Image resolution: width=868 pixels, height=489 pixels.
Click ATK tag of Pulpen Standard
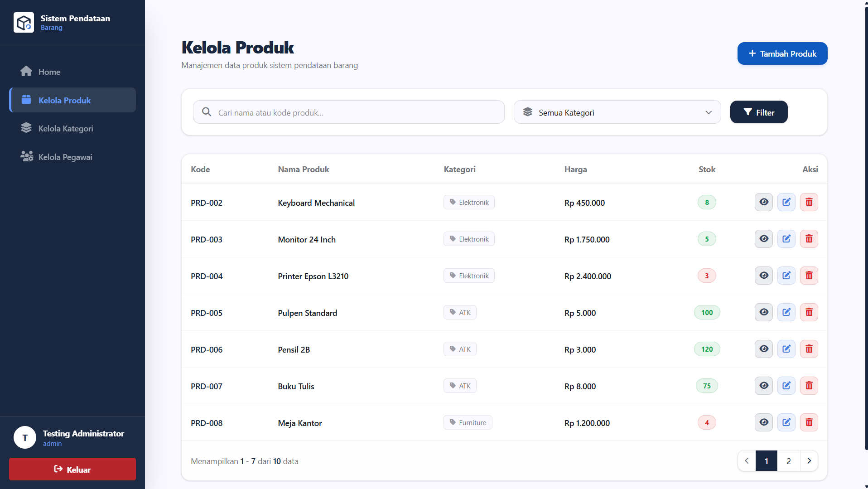460,312
